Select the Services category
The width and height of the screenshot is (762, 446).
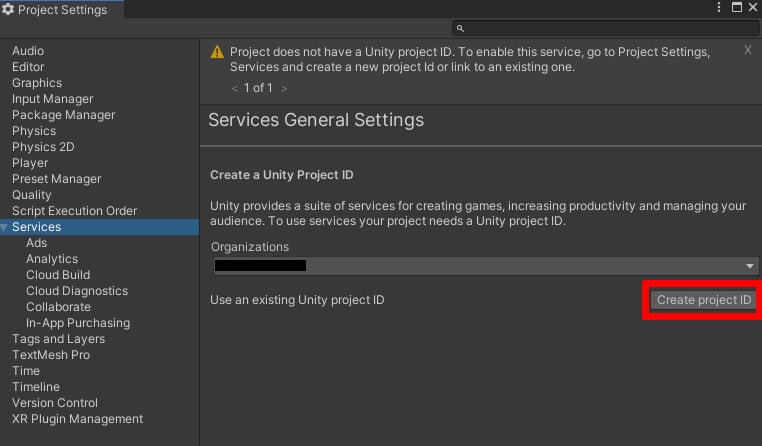[99, 227]
